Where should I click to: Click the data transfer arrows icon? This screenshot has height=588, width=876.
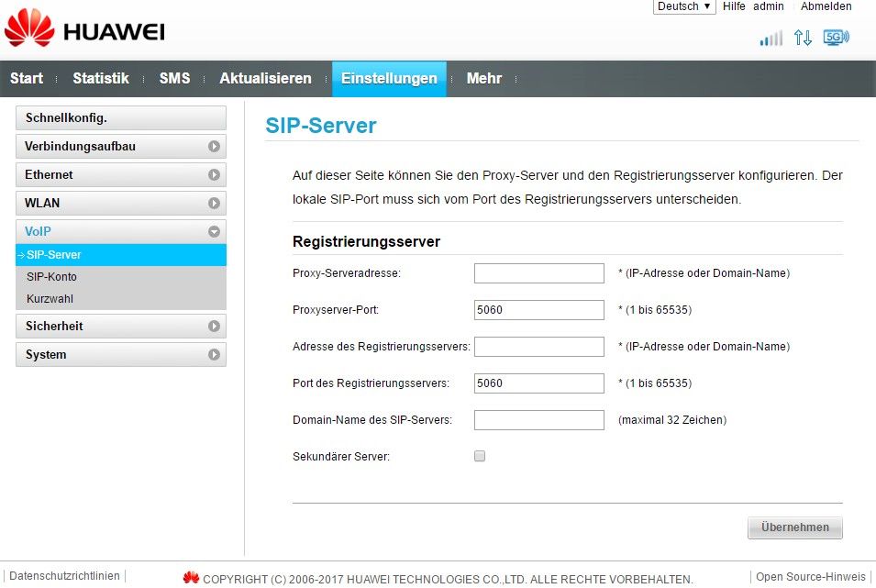[803, 38]
